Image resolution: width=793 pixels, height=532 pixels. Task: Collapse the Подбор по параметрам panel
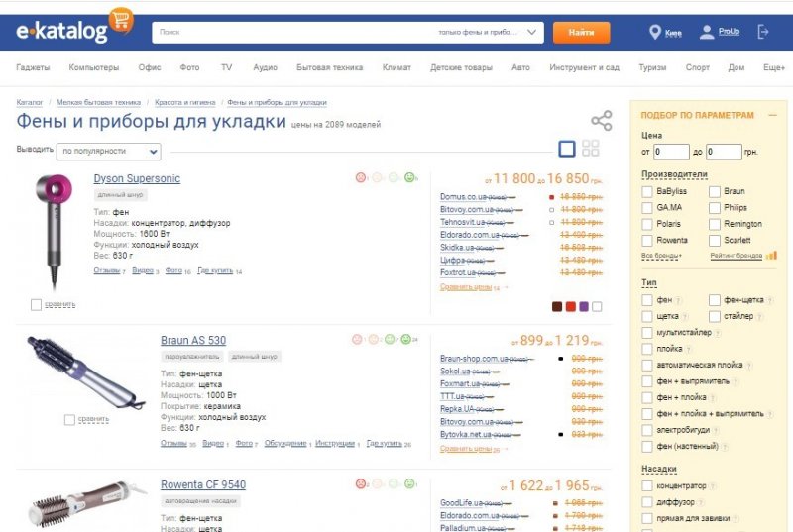point(772,115)
